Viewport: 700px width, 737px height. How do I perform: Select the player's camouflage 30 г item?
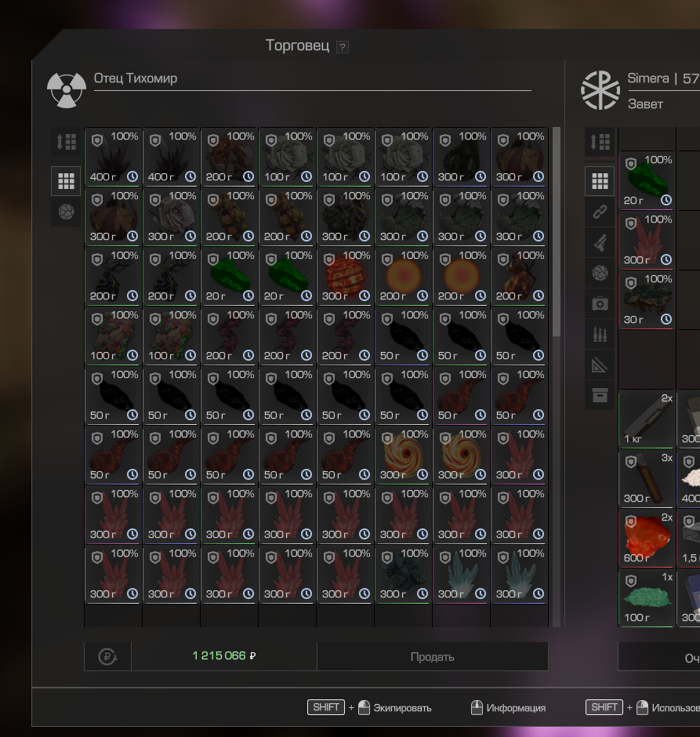coord(647,300)
